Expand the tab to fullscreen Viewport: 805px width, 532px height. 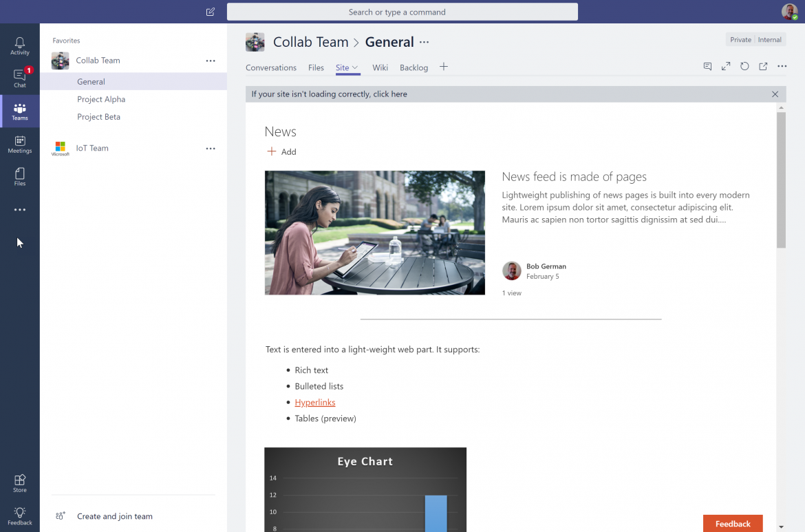point(725,66)
